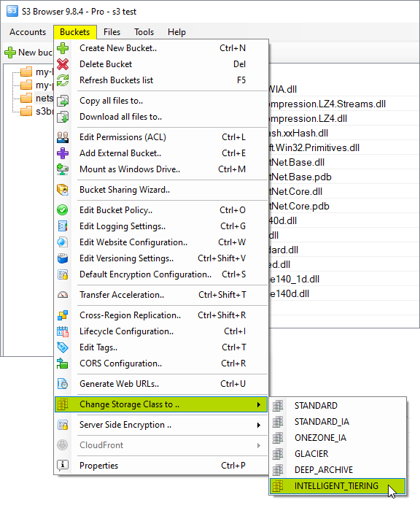This screenshot has width=420, height=508.
Task: Open Edit Versioning Settings..
Action: tap(161, 258)
